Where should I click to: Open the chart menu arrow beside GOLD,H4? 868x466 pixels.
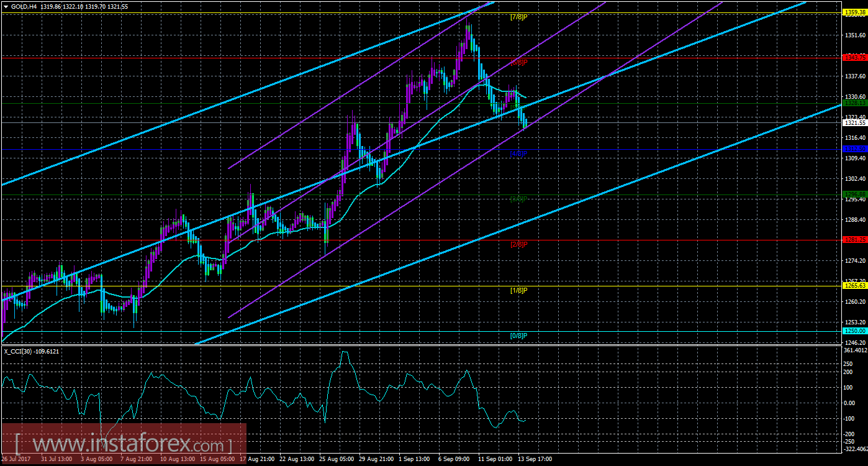point(6,6)
